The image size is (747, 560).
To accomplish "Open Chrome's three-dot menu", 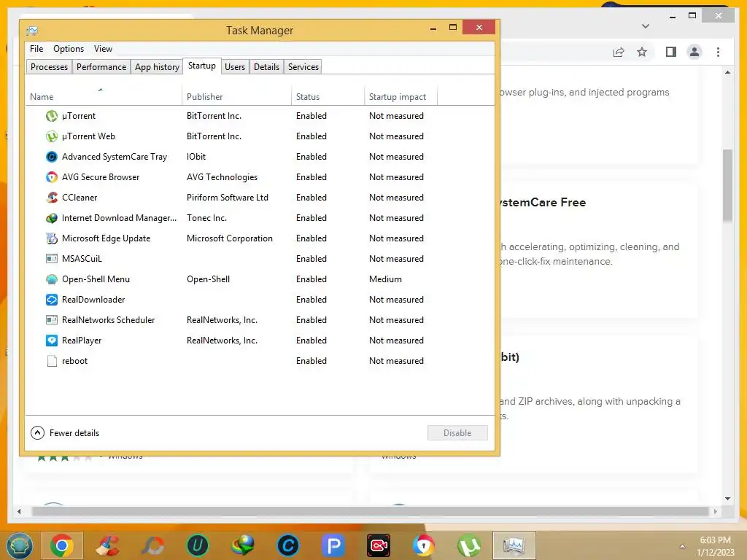I will (x=718, y=52).
